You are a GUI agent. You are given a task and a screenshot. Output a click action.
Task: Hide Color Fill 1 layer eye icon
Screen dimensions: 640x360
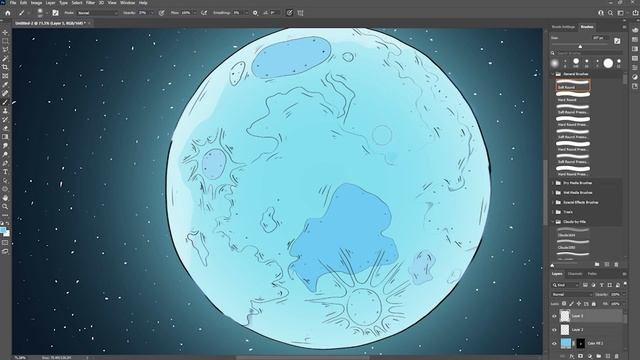[x=554, y=343]
